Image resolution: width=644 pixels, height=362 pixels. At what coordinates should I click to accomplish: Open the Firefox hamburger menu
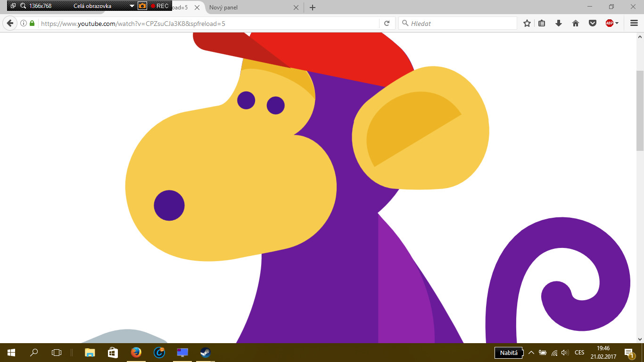pos(634,23)
